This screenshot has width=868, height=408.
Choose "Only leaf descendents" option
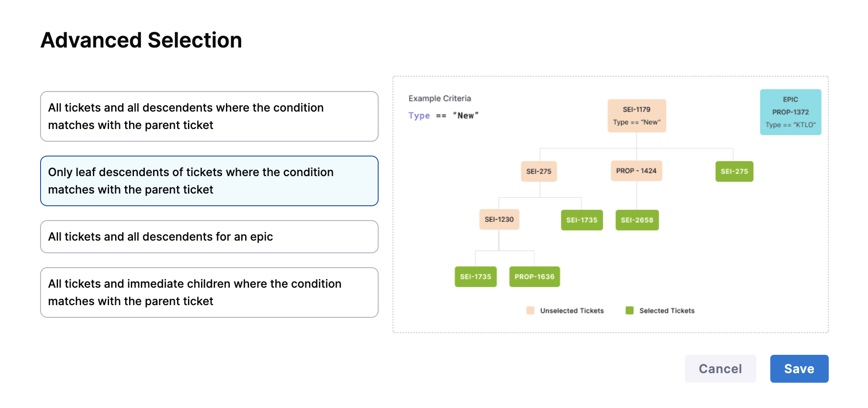[x=209, y=181]
